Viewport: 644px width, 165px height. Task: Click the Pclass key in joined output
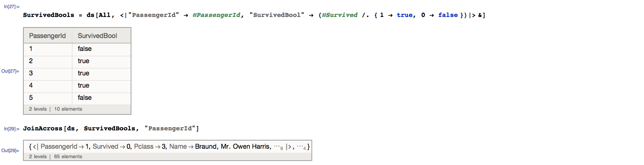(x=144, y=146)
